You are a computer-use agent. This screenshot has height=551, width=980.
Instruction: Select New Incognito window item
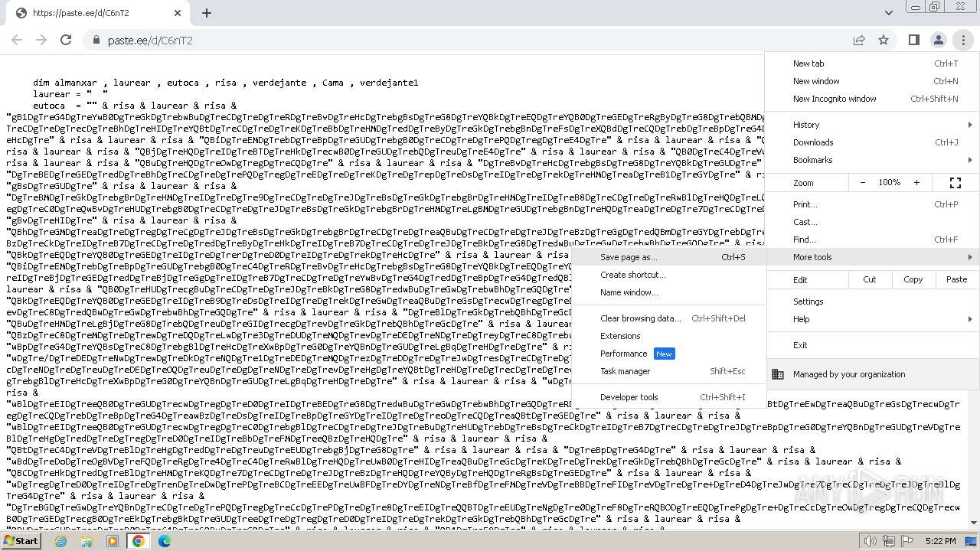point(872,99)
